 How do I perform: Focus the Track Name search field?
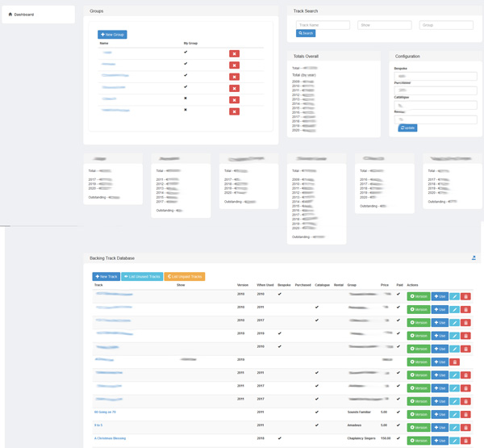pyautogui.click(x=323, y=25)
